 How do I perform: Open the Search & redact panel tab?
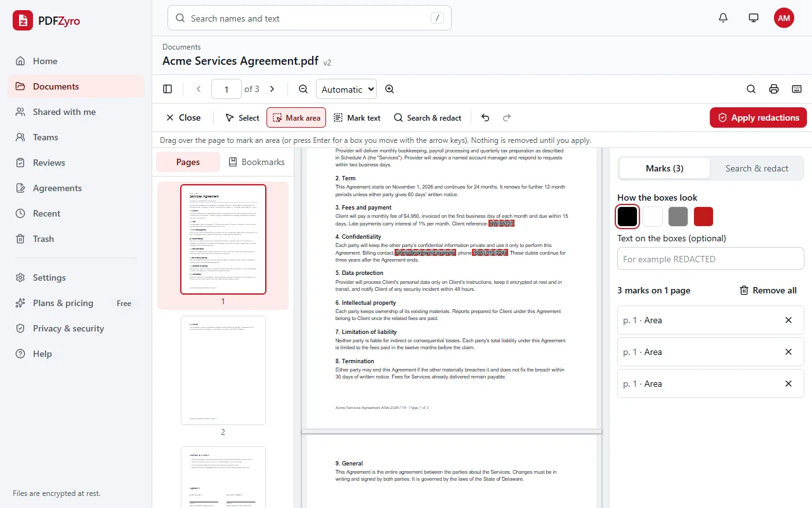(757, 168)
